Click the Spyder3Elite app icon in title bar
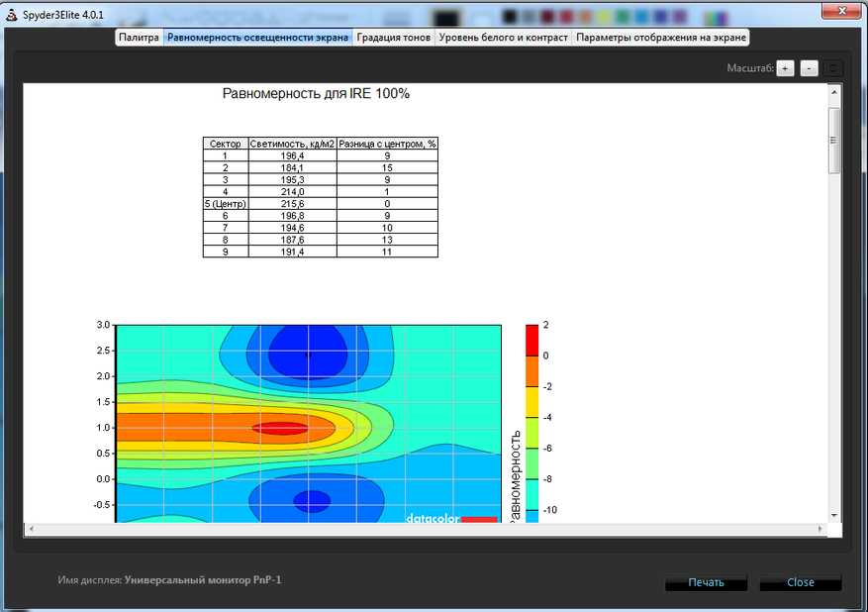Viewport: 868px width, 612px height. click(x=11, y=15)
